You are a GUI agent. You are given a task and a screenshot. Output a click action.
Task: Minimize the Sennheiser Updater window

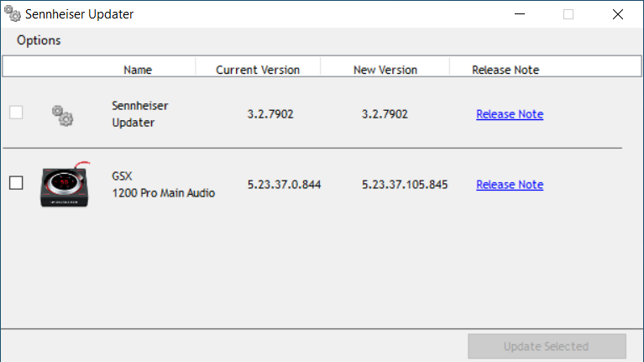coord(520,14)
